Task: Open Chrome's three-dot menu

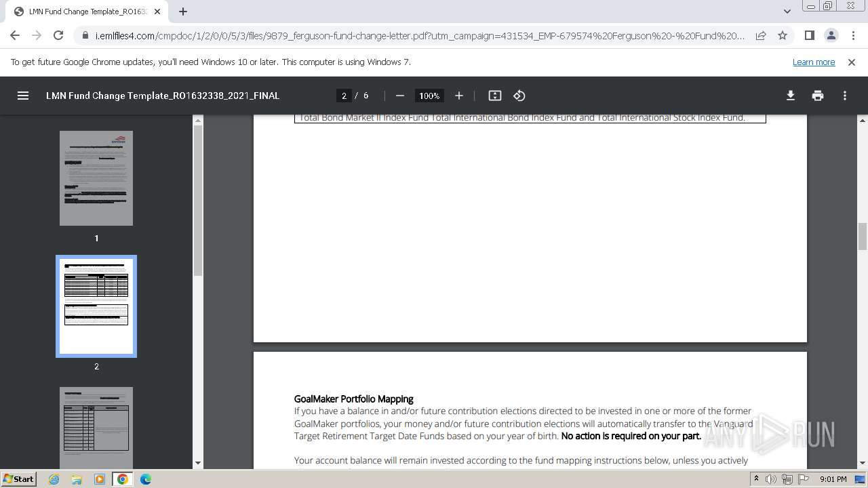Action: (852, 35)
